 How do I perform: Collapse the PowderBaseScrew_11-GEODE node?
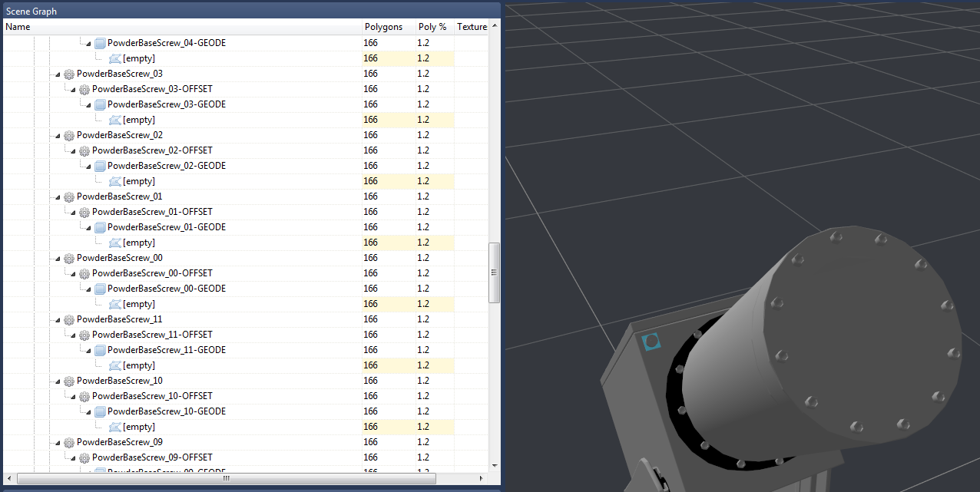[x=88, y=351]
